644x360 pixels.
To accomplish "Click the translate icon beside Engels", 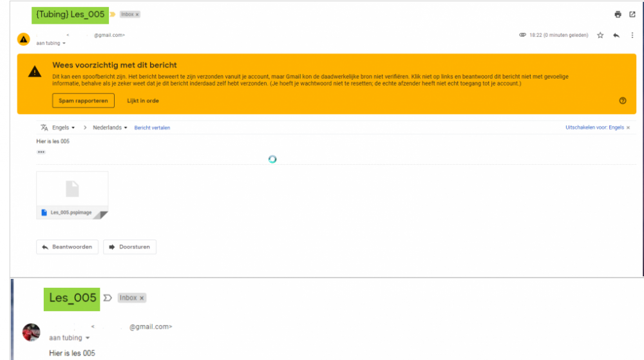I will 44,128.
